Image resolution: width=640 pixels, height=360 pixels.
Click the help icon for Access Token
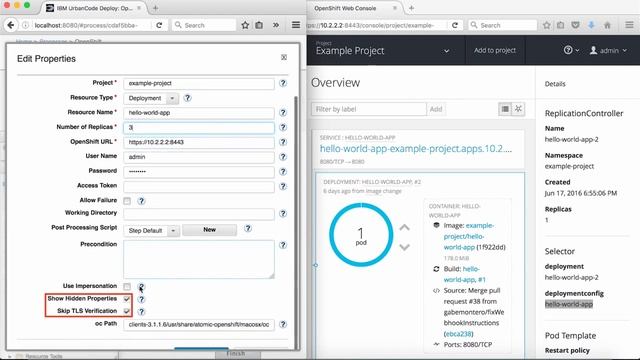[x=283, y=187]
